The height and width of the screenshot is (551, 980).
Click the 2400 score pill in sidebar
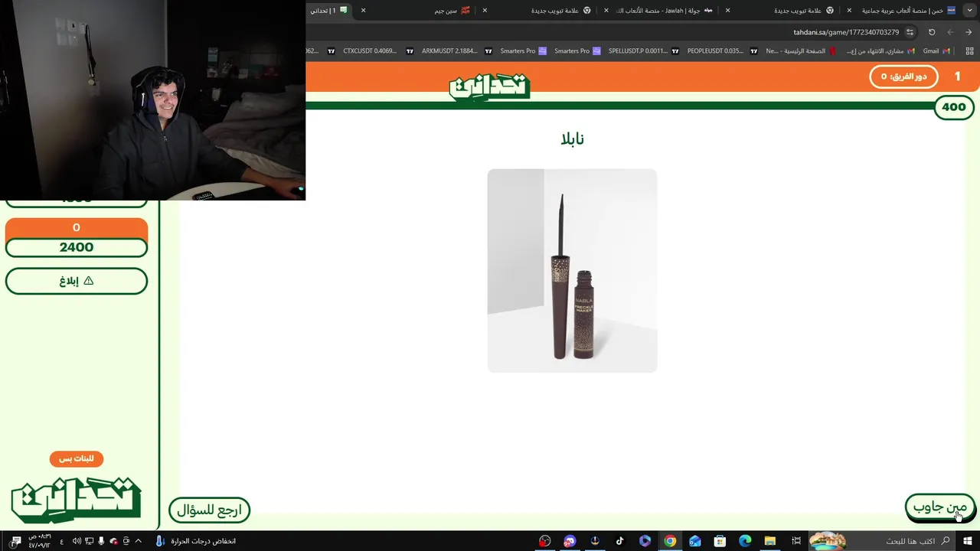coord(77,247)
